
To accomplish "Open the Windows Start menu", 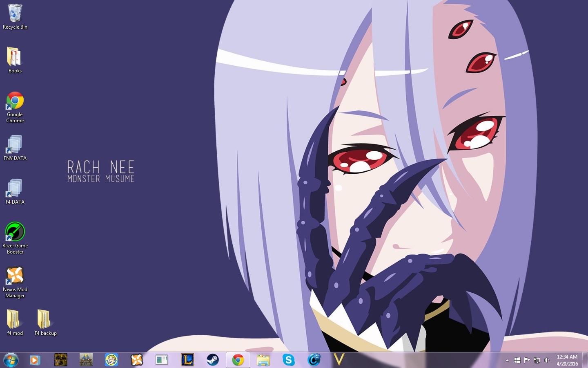I will (x=11, y=360).
